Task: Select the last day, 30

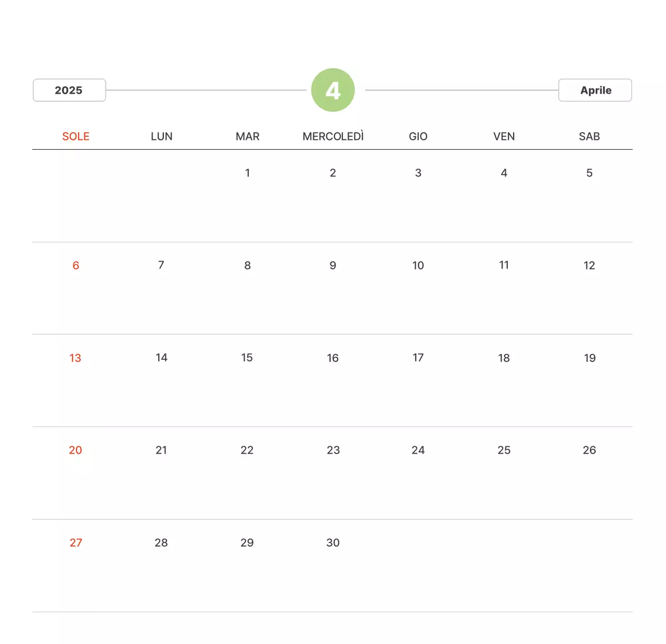Action: click(333, 543)
